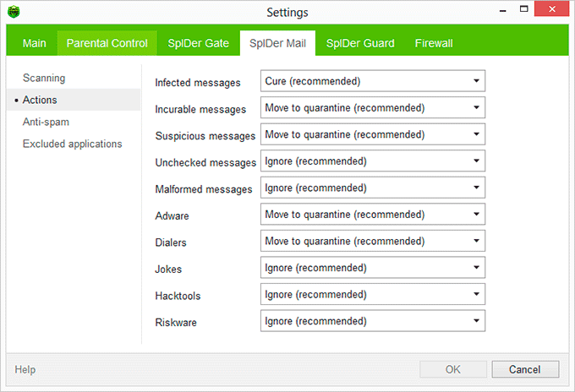The image size is (575, 392).
Task: Switch to the Firewall tab
Action: [434, 43]
